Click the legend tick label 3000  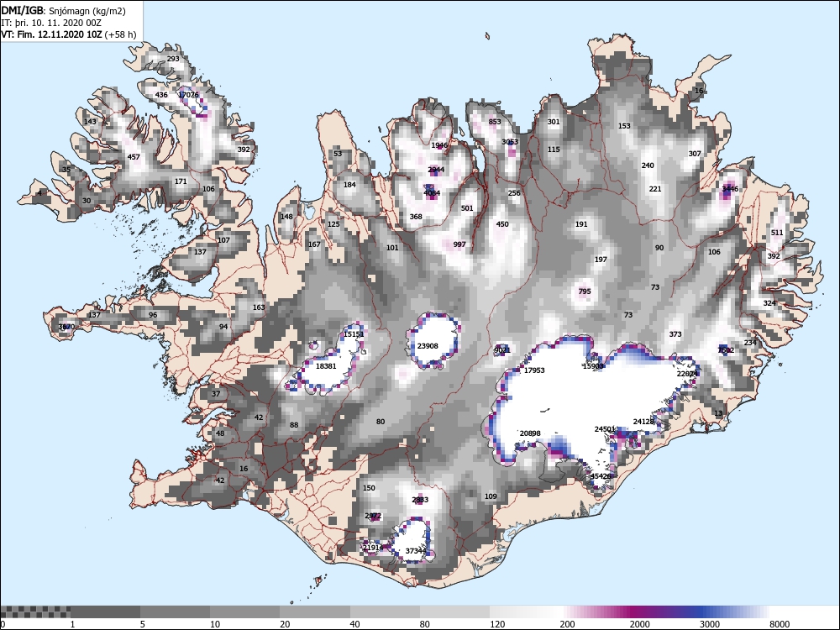click(710, 624)
